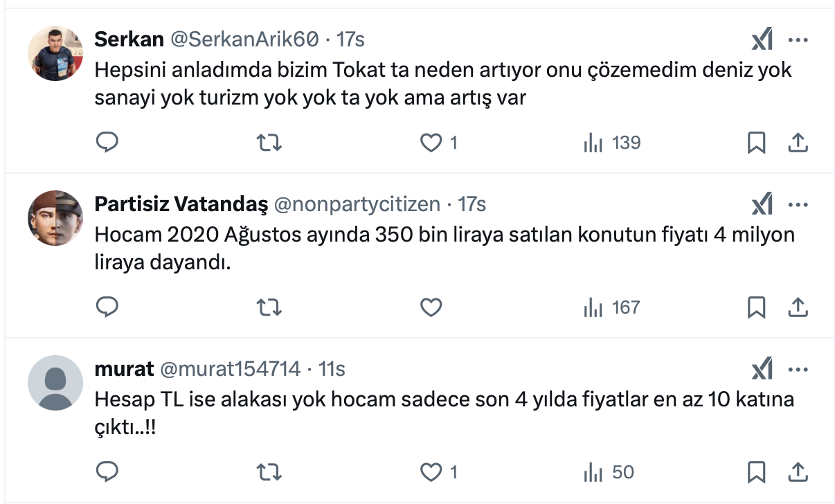Image resolution: width=835 pixels, height=504 pixels.
Task: Open Grok icon on Serkan's tweet
Action: [762, 40]
